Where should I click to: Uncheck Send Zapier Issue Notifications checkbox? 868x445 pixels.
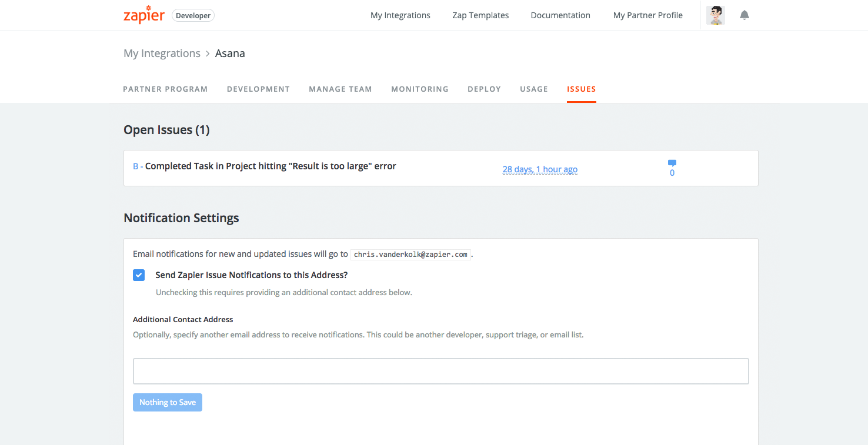pyautogui.click(x=139, y=275)
